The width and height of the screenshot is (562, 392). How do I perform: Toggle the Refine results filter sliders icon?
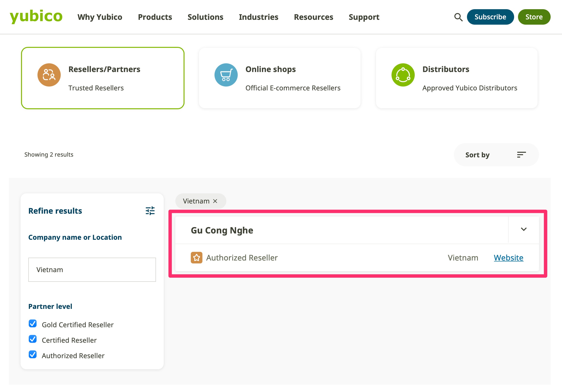[150, 211]
